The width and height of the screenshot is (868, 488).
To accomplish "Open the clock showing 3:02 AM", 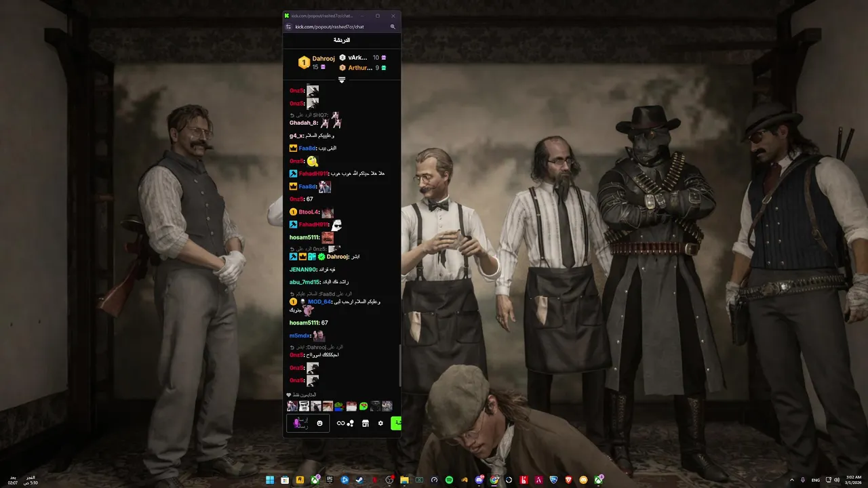I will point(854,480).
